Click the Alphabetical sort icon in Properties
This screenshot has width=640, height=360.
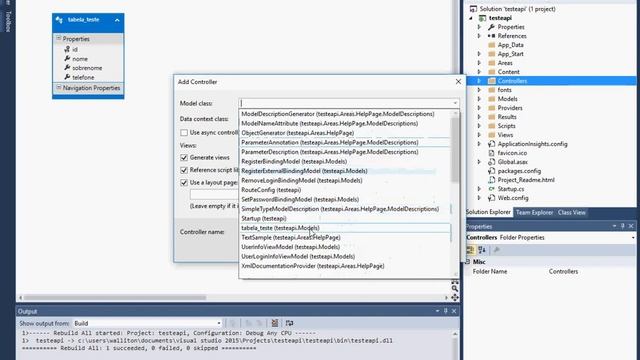[482, 250]
